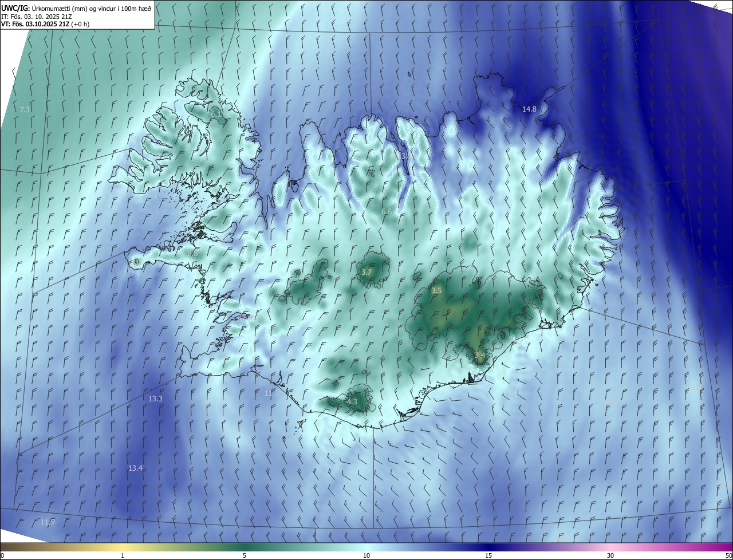Viewport: 733px width, 560px height.
Task: Click the '6.8' value label
Action: pos(193,254)
